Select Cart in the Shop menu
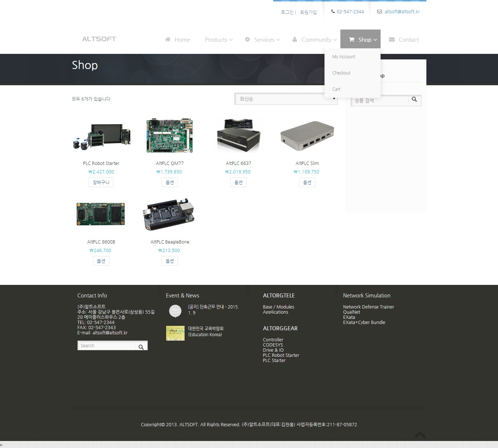The width and height of the screenshot is (498, 448). (336, 89)
